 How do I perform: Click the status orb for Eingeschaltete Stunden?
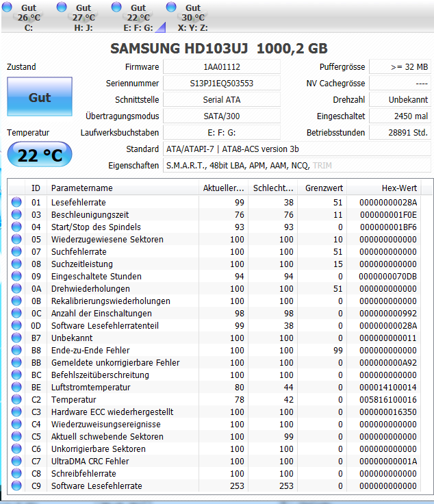pos(16,276)
